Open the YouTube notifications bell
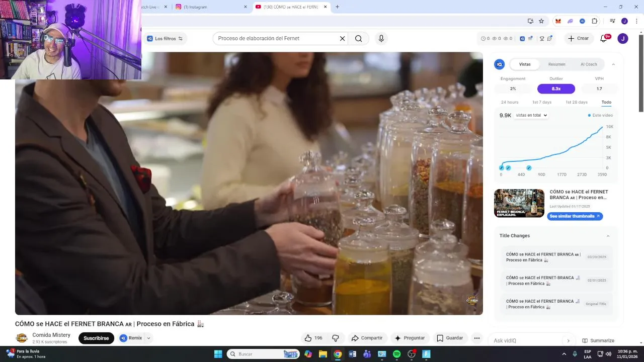This screenshot has height=362, width=644. pyautogui.click(x=604, y=39)
